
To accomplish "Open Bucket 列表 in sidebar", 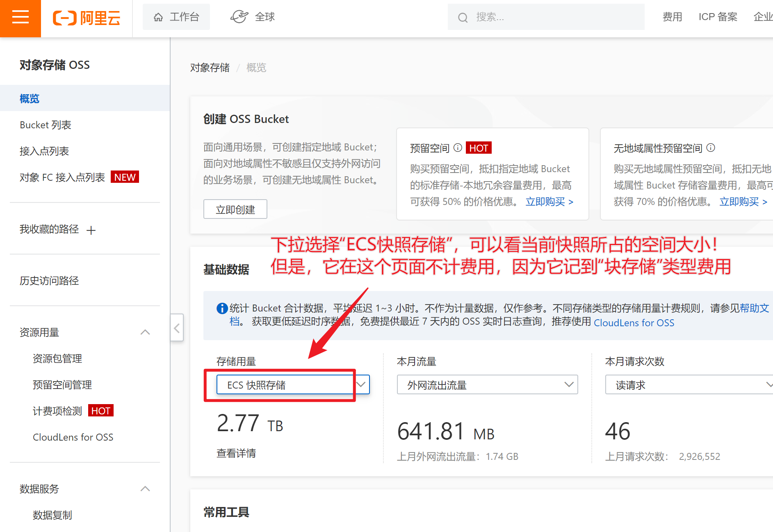I will tap(46, 125).
